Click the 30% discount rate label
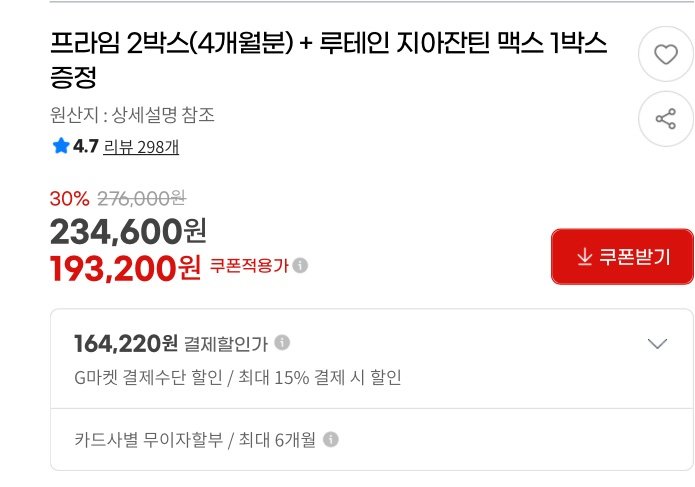This screenshot has height=487, width=695. pos(69,198)
